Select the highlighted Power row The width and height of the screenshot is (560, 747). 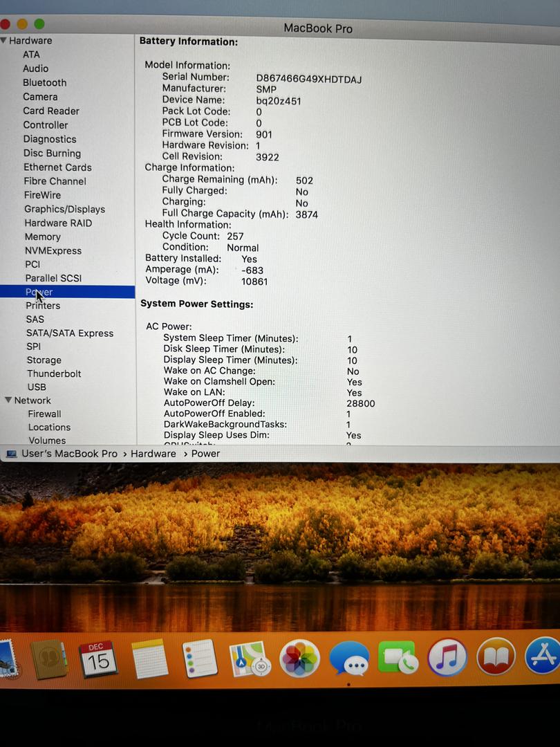68,292
